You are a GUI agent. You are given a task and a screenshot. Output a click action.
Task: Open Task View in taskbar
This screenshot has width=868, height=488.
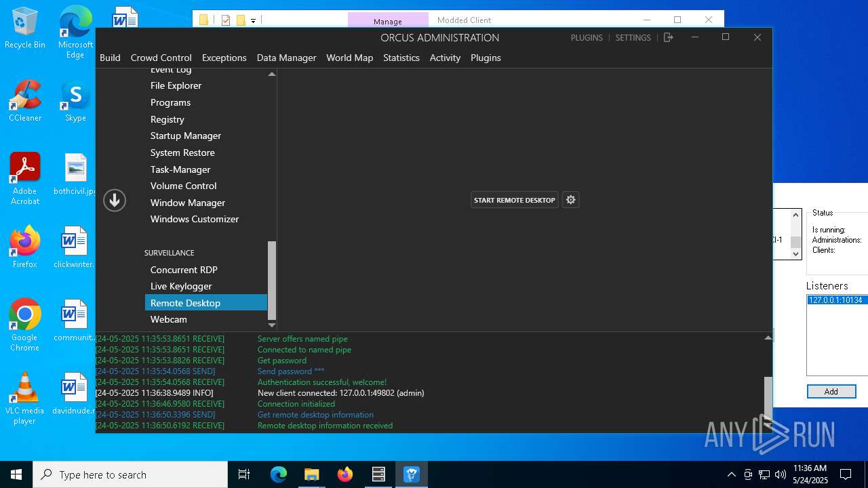(244, 474)
